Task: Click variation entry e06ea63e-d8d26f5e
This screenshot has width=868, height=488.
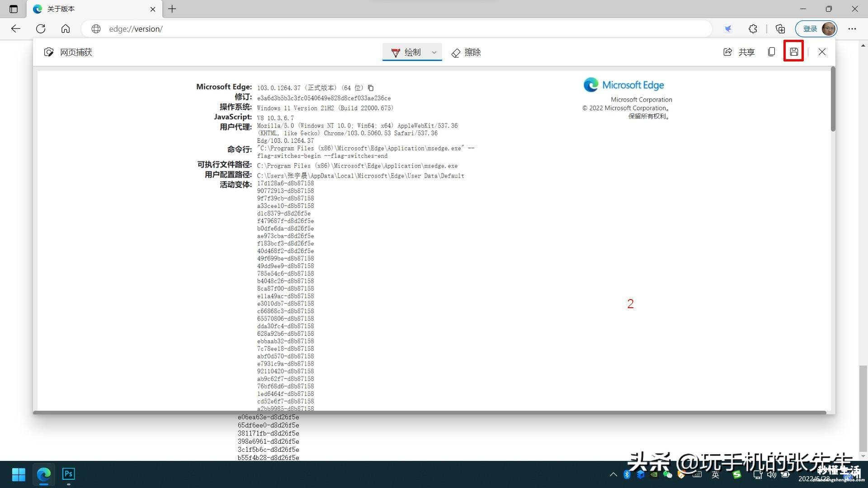Action: tap(268, 417)
